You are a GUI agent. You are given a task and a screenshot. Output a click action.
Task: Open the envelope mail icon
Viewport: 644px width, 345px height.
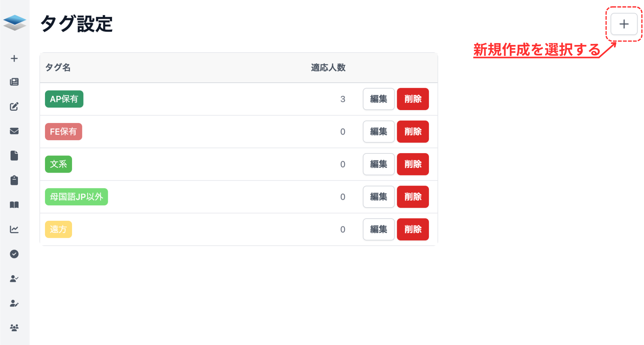pos(14,131)
